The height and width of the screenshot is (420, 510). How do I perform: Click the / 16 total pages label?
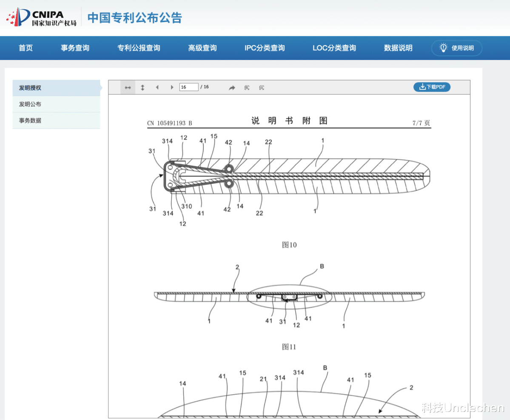[205, 87]
